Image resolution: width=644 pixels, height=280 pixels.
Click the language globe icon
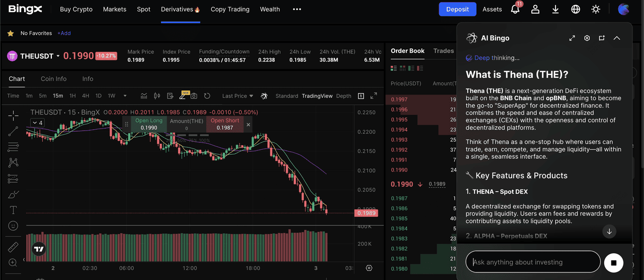[x=576, y=9]
